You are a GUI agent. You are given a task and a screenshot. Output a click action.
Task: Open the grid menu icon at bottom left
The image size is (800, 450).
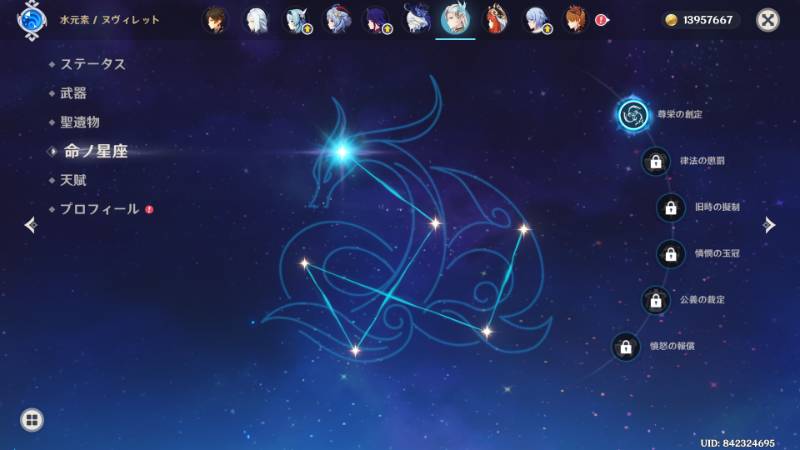click(x=32, y=420)
